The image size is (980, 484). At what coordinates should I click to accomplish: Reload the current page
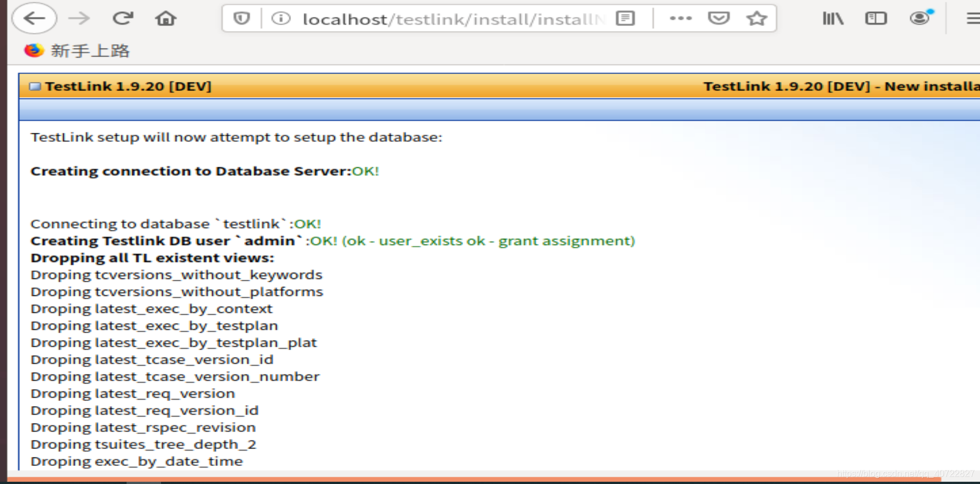tap(123, 19)
